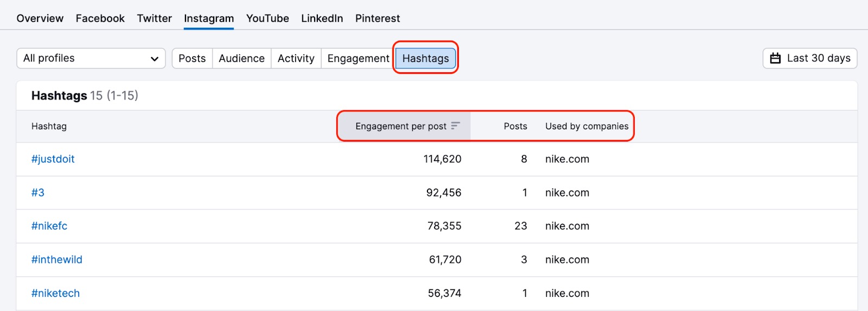Open the Activity report
Image resolution: width=868 pixels, height=311 pixels.
pos(296,58)
